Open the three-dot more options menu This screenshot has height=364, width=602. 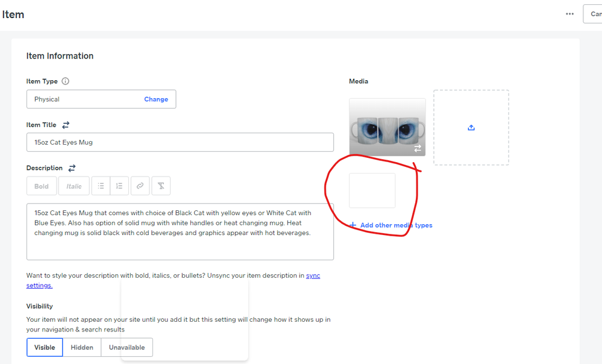569,14
